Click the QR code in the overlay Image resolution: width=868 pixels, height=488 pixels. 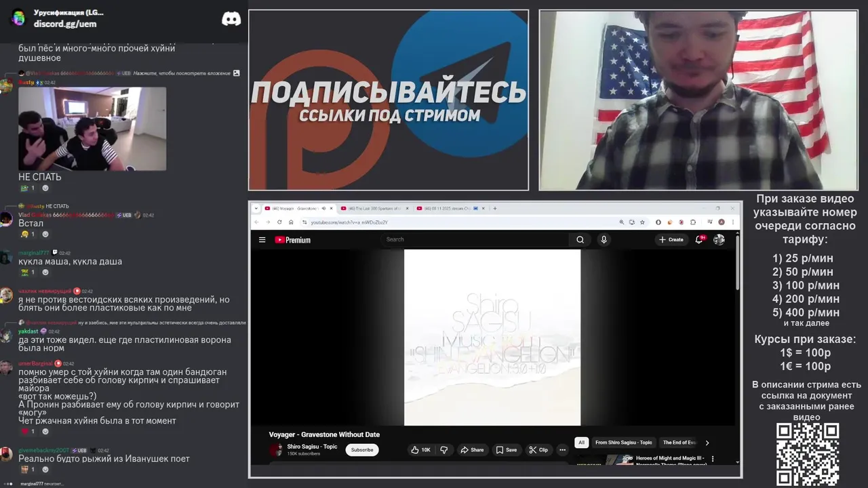808,454
